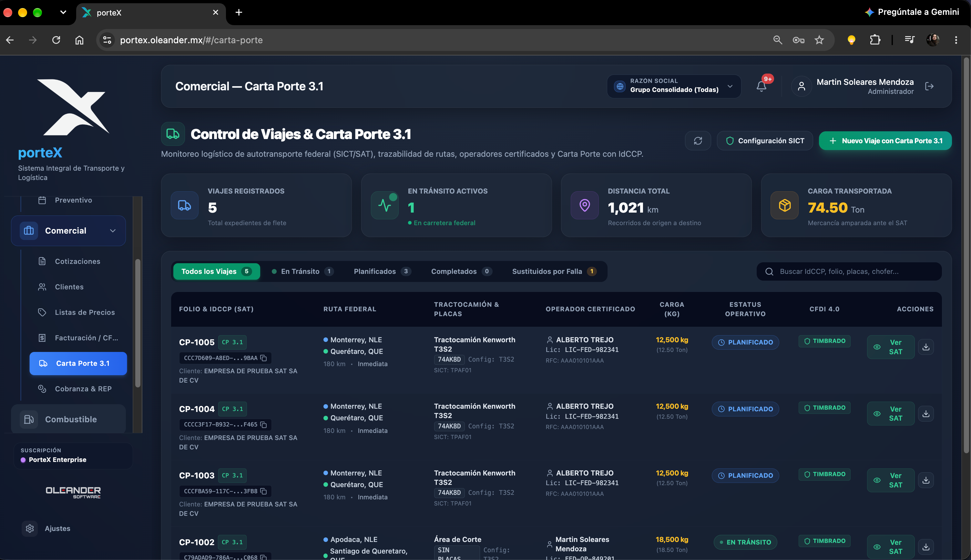Click the notifications bell icon
The width and height of the screenshot is (971, 560).
pos(761,86)
